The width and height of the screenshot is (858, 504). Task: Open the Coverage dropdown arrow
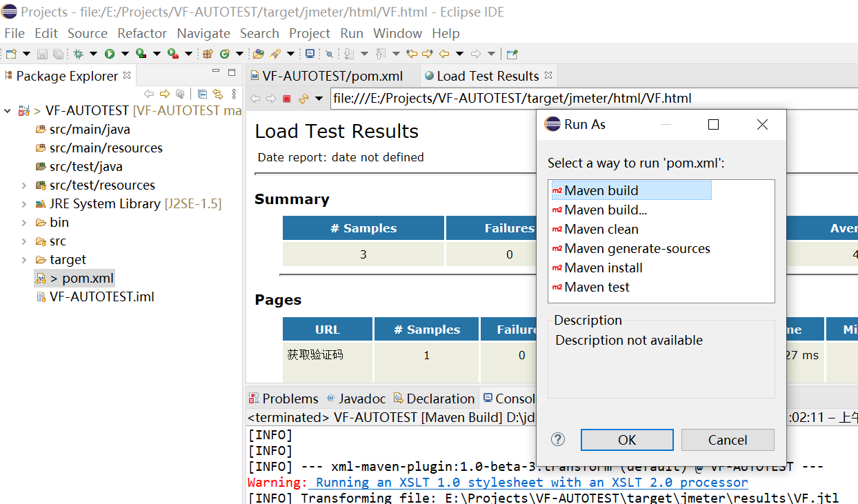click(x=157, y=54)
